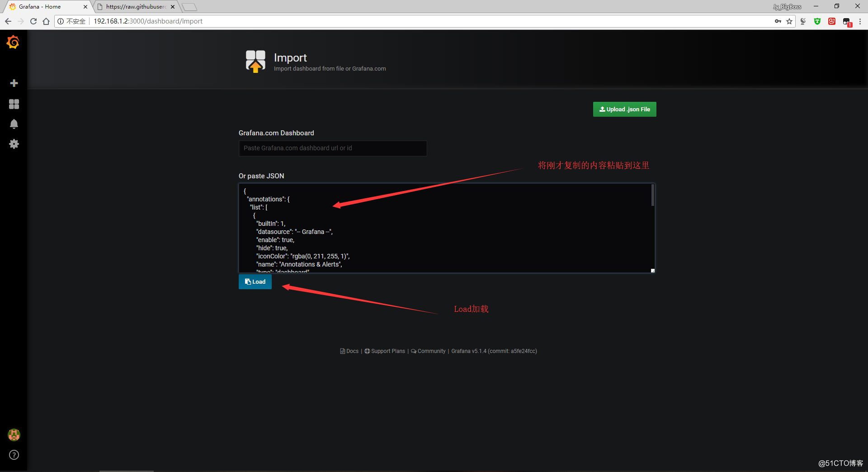Click the gray moon extension icon
Image resolution: width=868 pixels, height=472 pixels.
point(803,21)
